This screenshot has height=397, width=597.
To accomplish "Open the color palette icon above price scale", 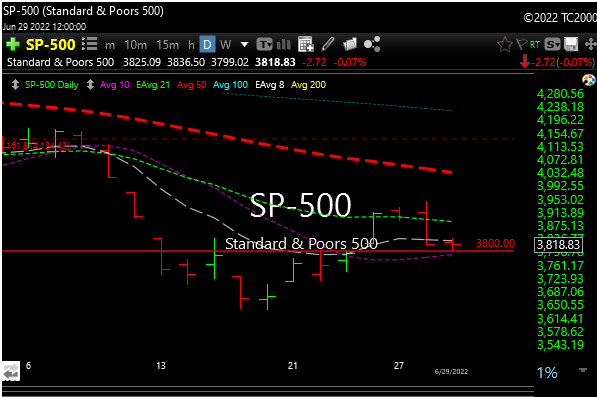I will pyautogui.click(x=589, y=80).
